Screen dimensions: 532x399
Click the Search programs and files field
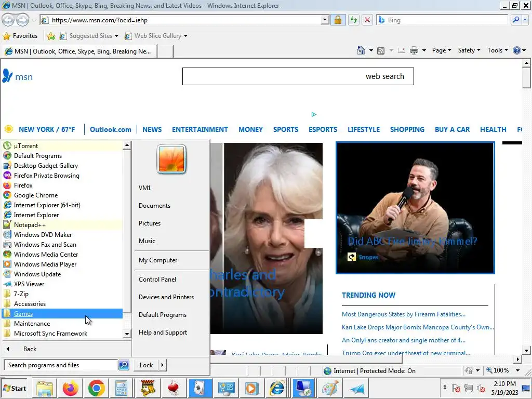tap(61, 365)
